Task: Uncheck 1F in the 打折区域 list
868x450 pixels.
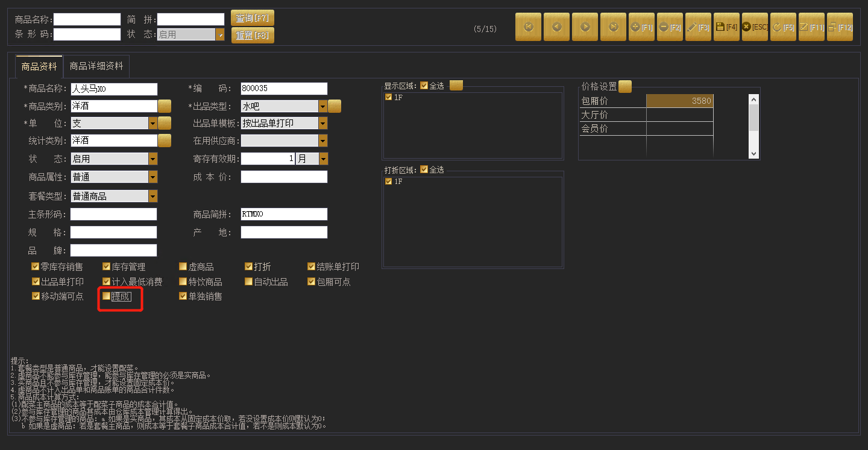Action: click(x=389, y=181)
